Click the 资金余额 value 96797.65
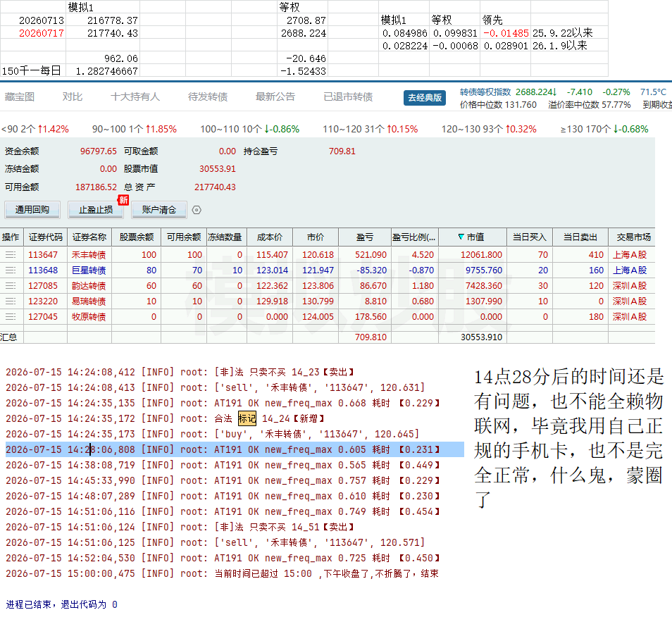Image resolution: width=672 pixels, height=629 pixels. (x=98, y=151)
